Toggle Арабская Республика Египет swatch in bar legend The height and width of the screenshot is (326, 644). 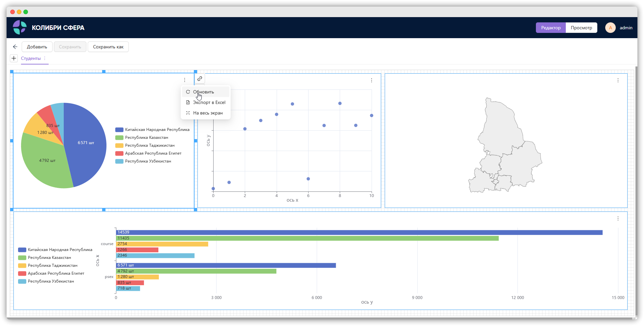pos(22,273)
